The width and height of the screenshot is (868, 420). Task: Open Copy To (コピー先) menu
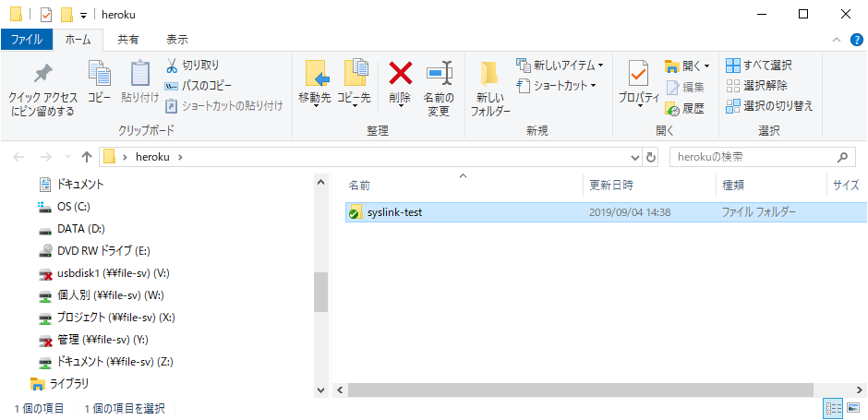tap(354, 83)
